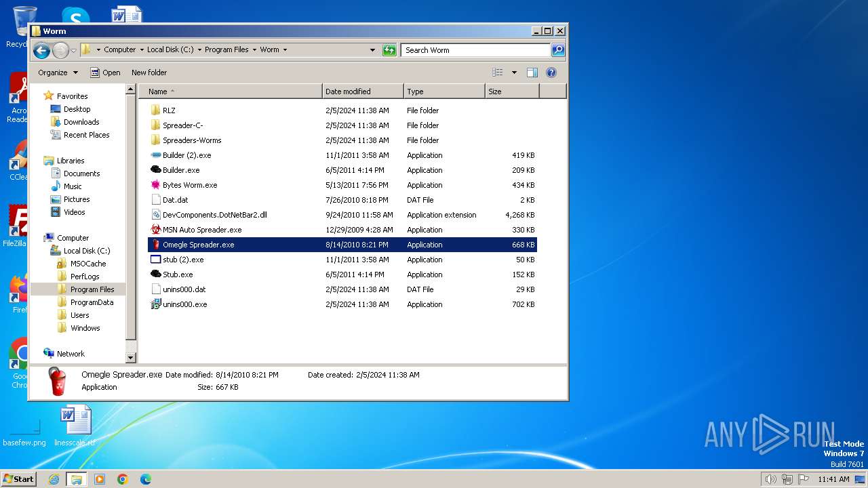The height and width of the screenshot is (488, 868).
Task: Select Omegle Spreader.exe icon
Action: (x=155, y=245)
